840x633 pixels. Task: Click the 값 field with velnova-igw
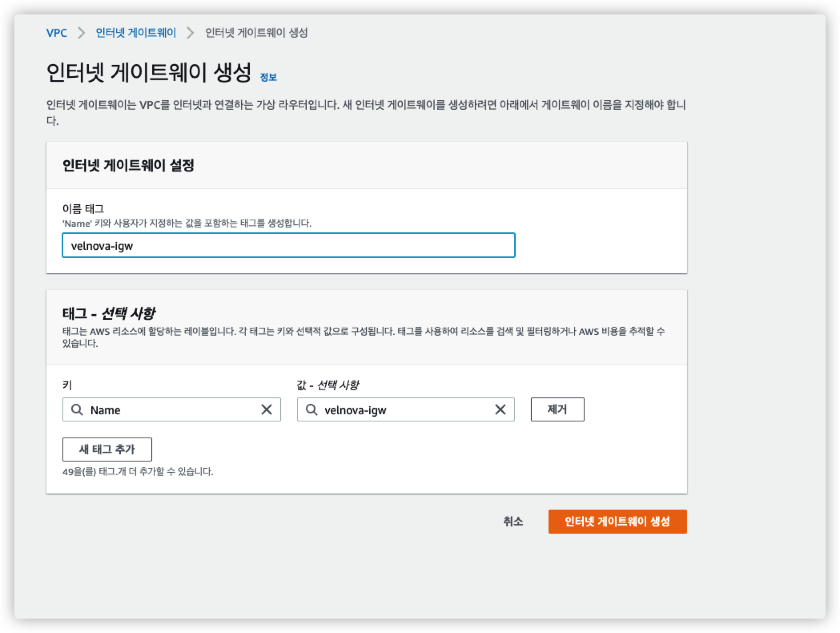coord(400,410)
